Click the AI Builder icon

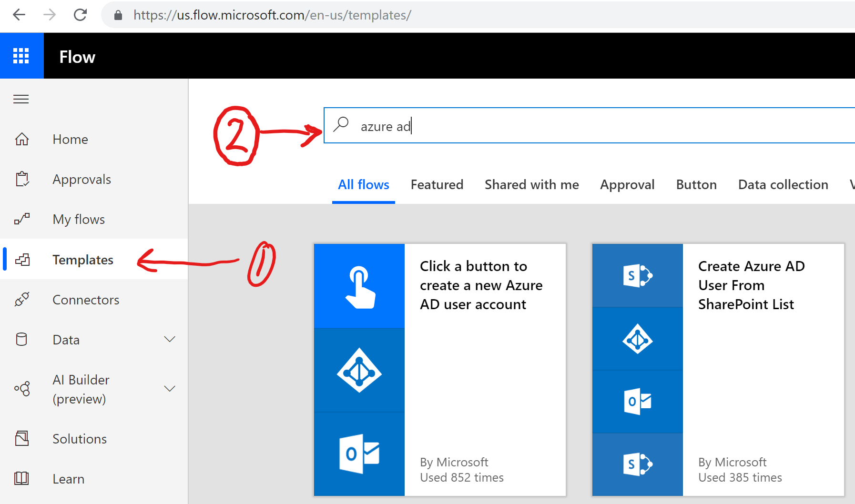[x=22, y=389]
